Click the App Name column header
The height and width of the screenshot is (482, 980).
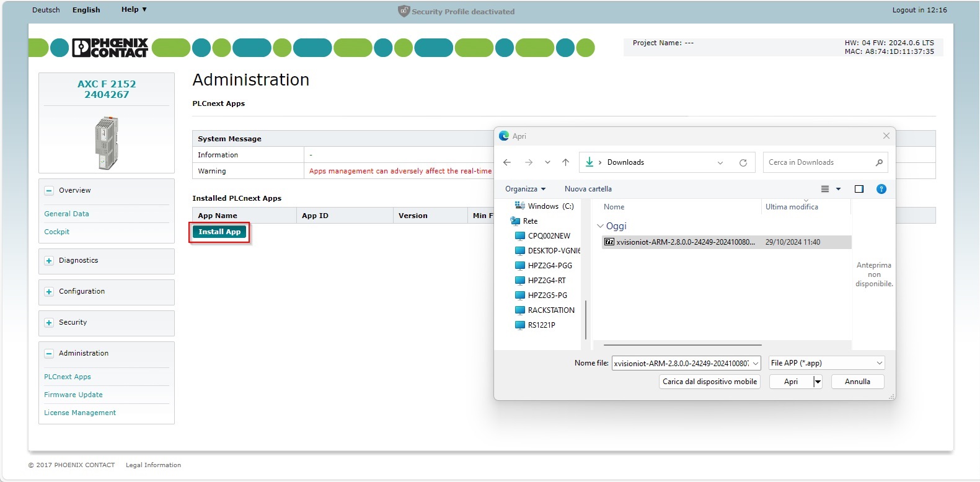[244, 216]
